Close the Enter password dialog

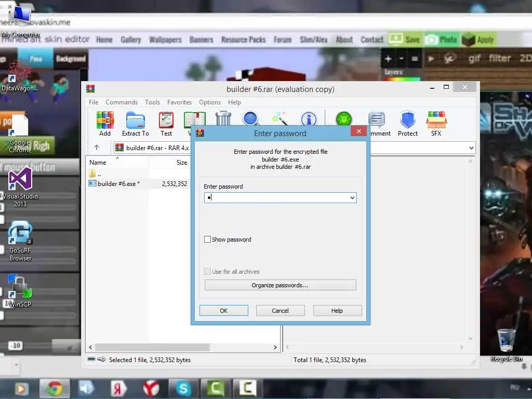(358, 131)
